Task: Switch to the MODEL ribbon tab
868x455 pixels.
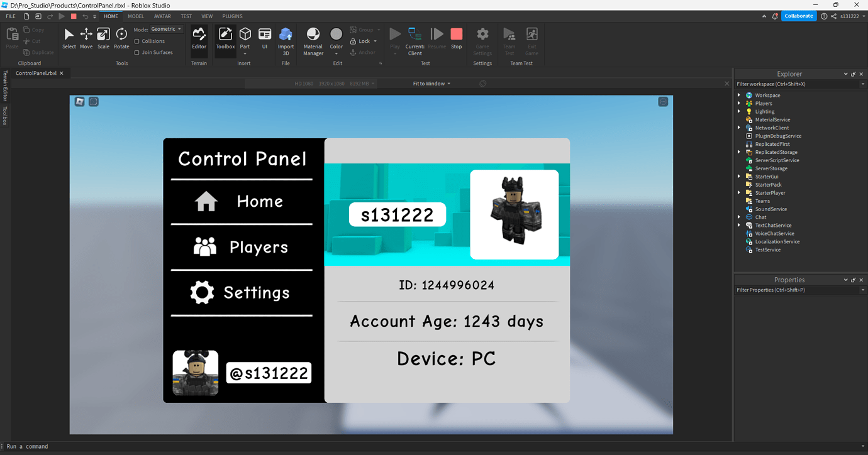Action: point(136,16)
